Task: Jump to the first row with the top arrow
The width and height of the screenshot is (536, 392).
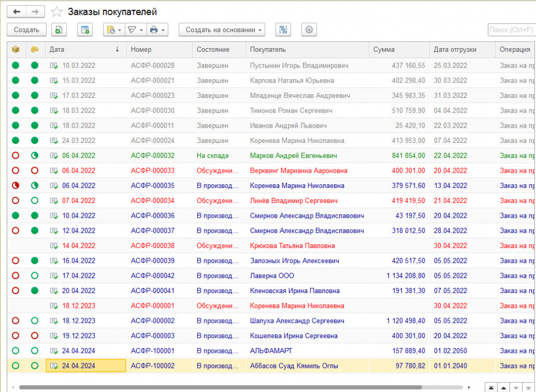Action: click(491, 388)
